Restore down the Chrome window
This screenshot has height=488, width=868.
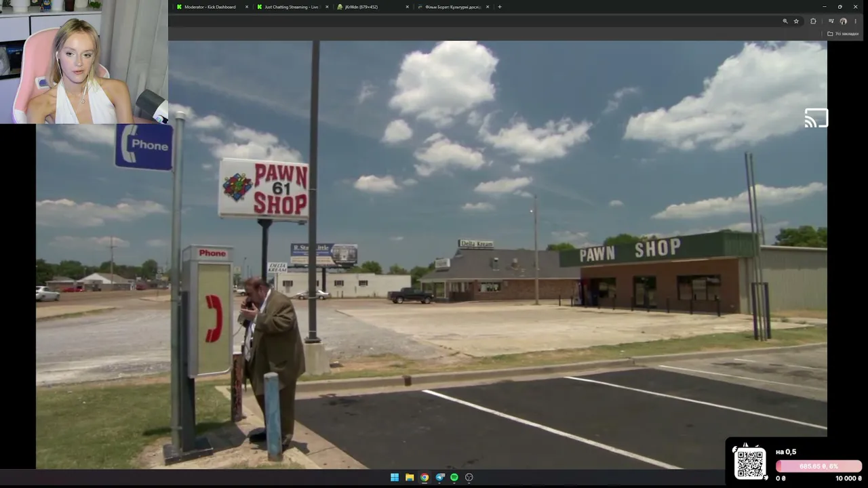840,7
